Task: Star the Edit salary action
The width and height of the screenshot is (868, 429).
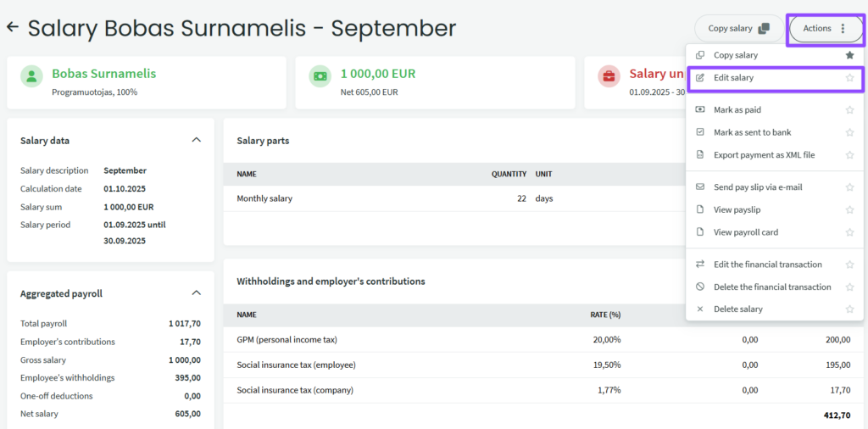Action: (849, 78)
